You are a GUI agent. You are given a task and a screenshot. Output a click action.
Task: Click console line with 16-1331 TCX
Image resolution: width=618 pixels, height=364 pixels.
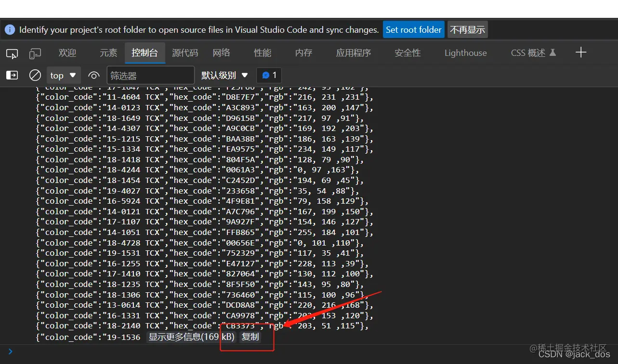[x=205, y=315]
